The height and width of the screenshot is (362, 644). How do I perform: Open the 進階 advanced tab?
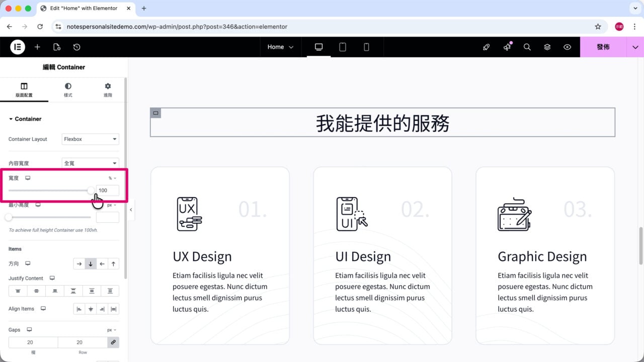tap(108, 90)
